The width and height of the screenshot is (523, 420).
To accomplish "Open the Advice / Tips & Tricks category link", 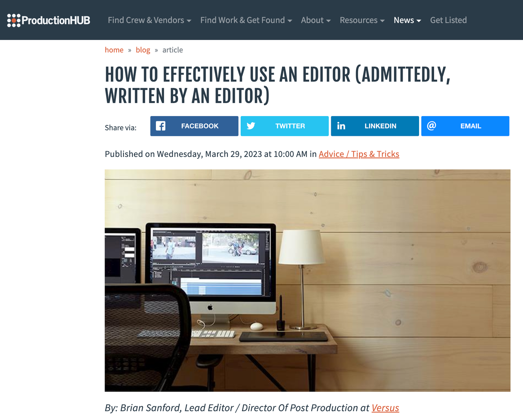I will (x=359, y=154).
